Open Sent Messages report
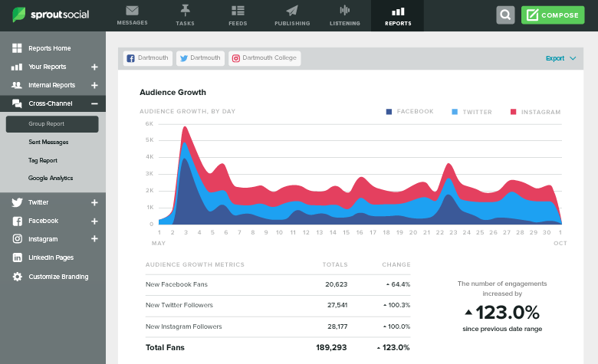 point(48,142)
